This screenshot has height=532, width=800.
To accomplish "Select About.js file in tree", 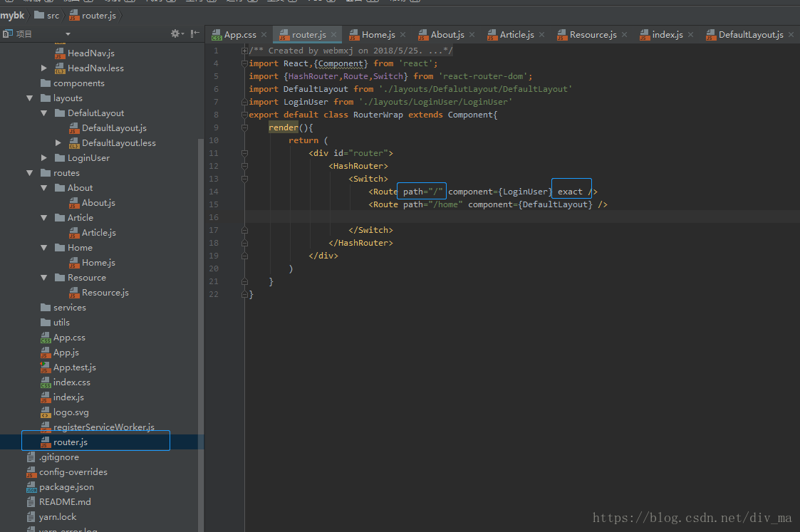I will pyautogui.click(x=92, y=202).
